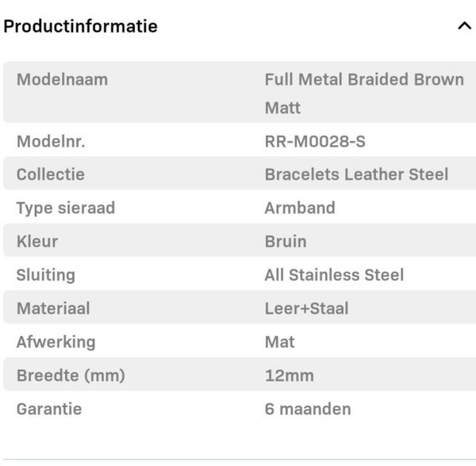This screenshot has height=466, width=476.
Task: Click the Full Metal Braided Brown Matt value
Action: pyautogui.click(x=364, y=93)
